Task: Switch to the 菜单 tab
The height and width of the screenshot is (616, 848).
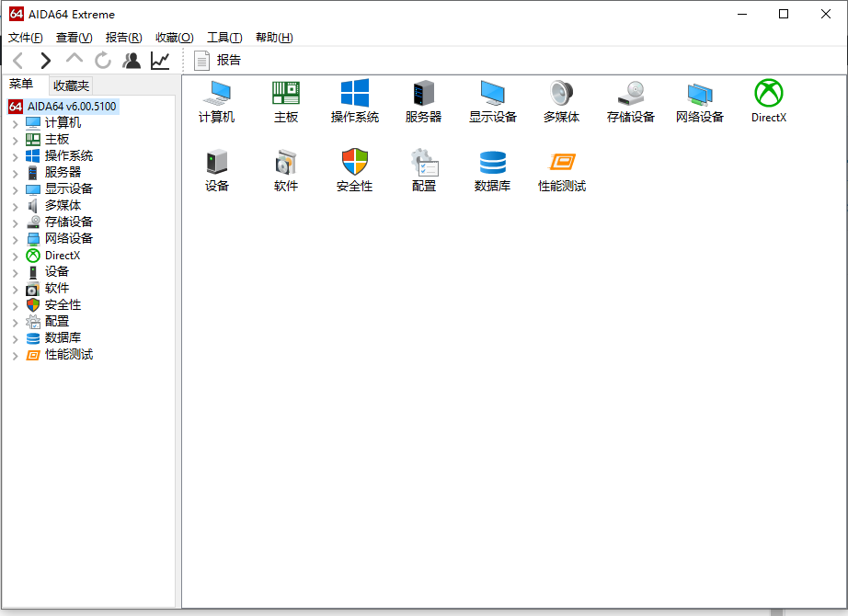Action: (x=22, y=85)
